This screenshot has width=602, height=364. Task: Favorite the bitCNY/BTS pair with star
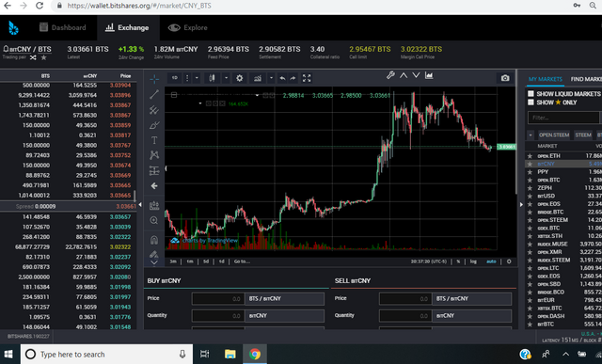coord(44,57)
